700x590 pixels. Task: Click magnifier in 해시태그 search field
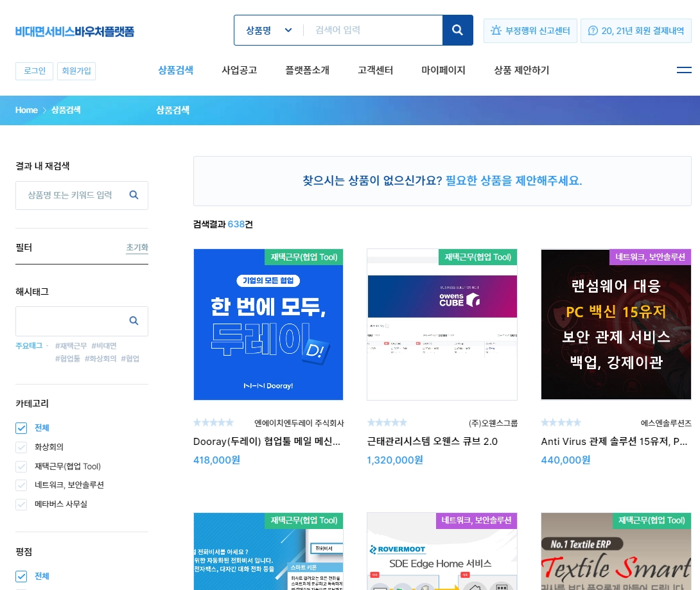click(134, 320)
